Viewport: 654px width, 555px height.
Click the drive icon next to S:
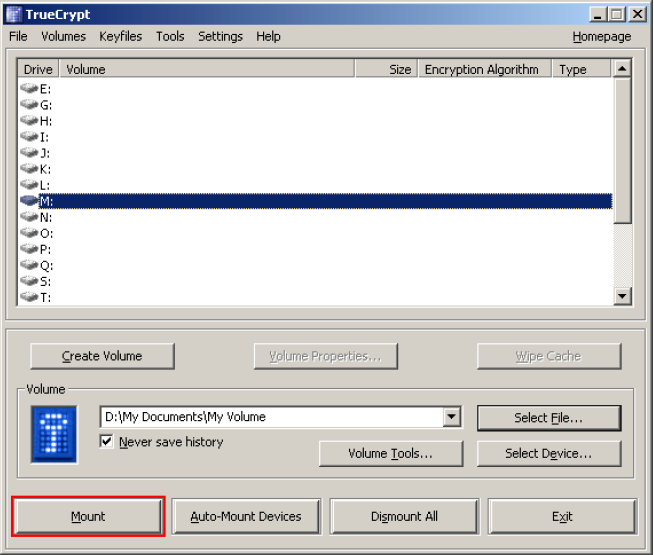tap(29, 281)
